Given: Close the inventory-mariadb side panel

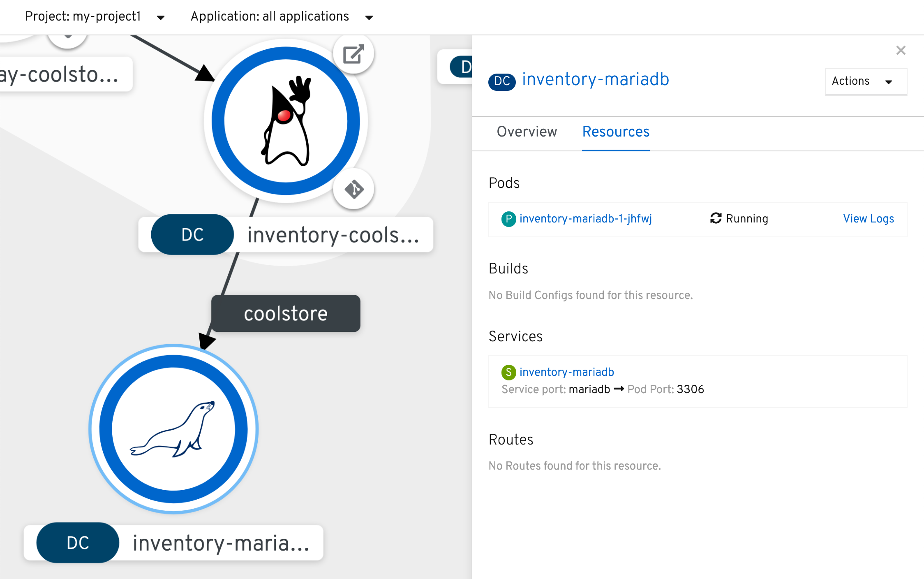Looking at the screenshot, I should click(901, 51).
